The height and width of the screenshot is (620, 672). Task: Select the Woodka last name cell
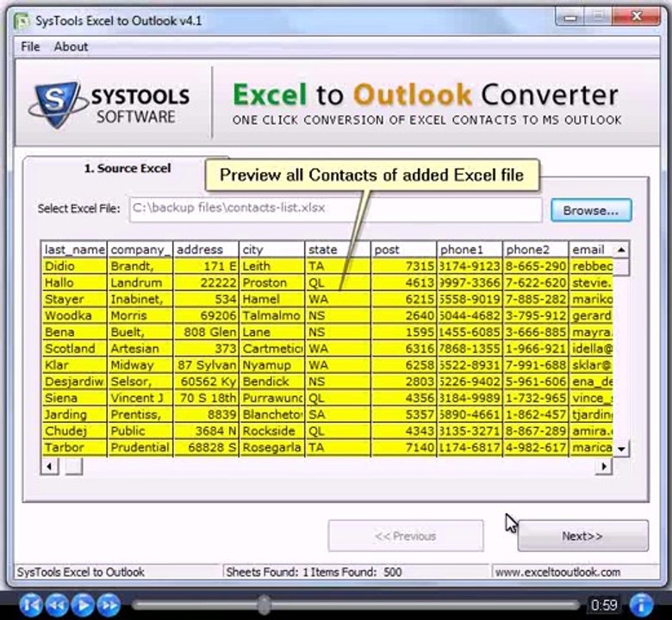(74, 316)
